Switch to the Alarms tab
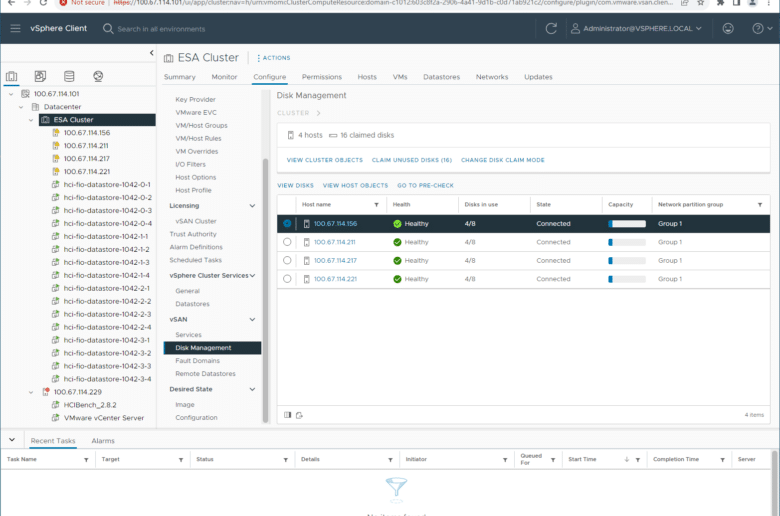Image resolution: width=780 pixels, height=516 pixels. pos(103,440)
